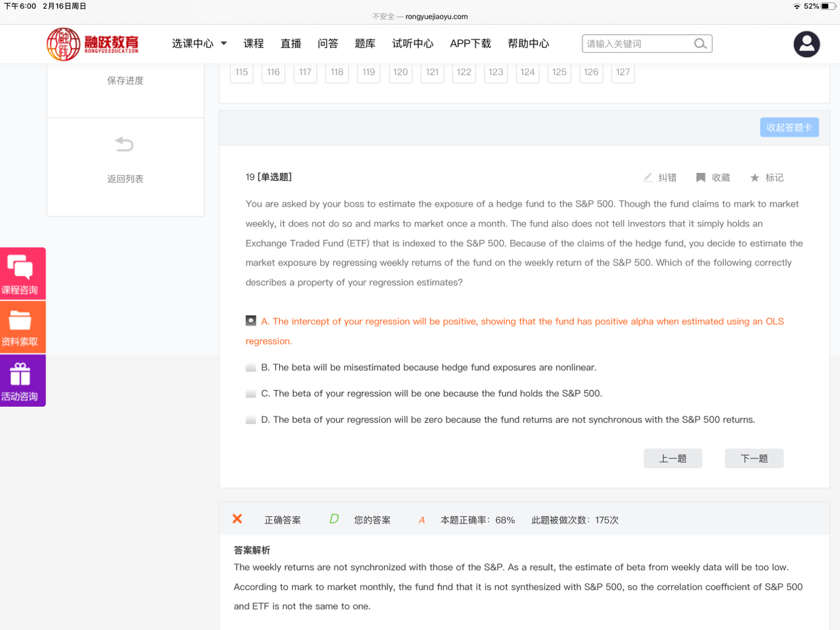Click the search magnifier icon
Image resolution: width=840 pixels, height=630 pixels.
click(x=700, y=44)
